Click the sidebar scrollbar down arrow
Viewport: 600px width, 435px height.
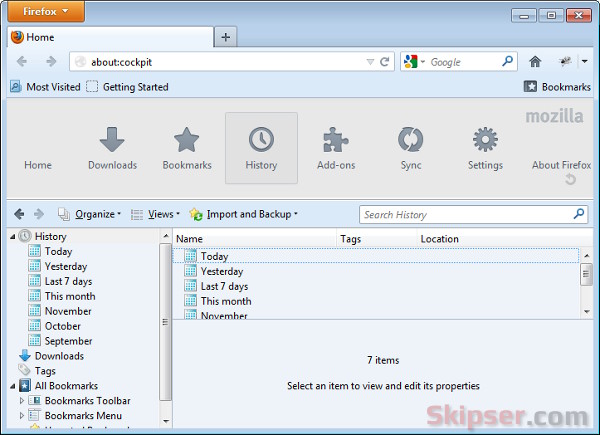(x=166, y=422)
